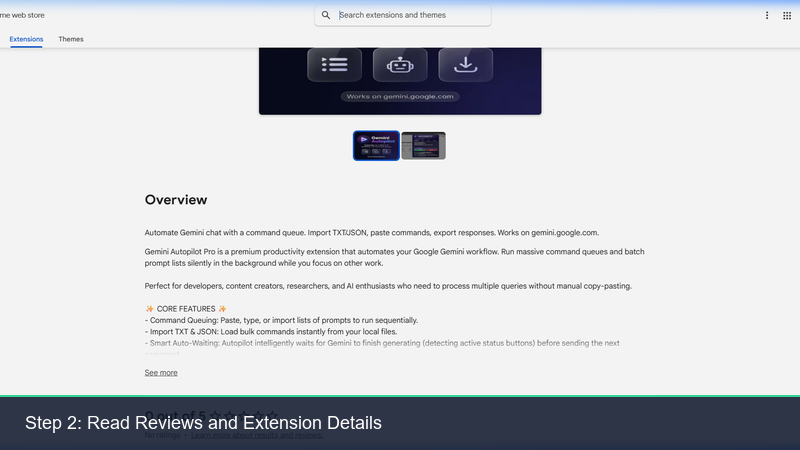Expand the overview with See more
Image resolution: width=800 pixels, height=450 pixels.
tap(161, 373)
